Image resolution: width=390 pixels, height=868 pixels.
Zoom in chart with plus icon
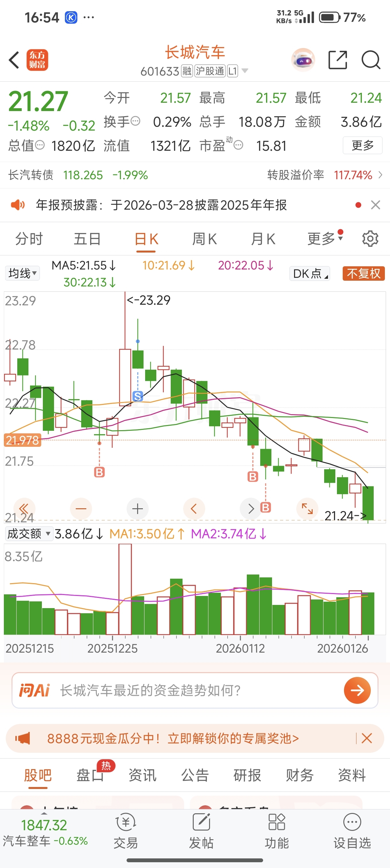click(x=137, y=509)
